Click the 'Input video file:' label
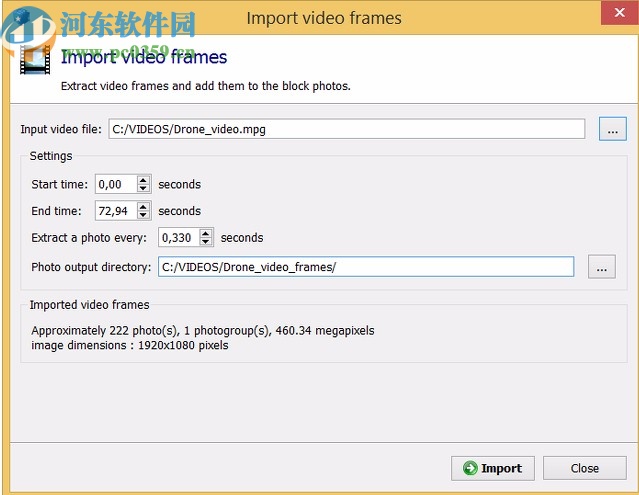The image size is (639, 495). pos(61,129)
